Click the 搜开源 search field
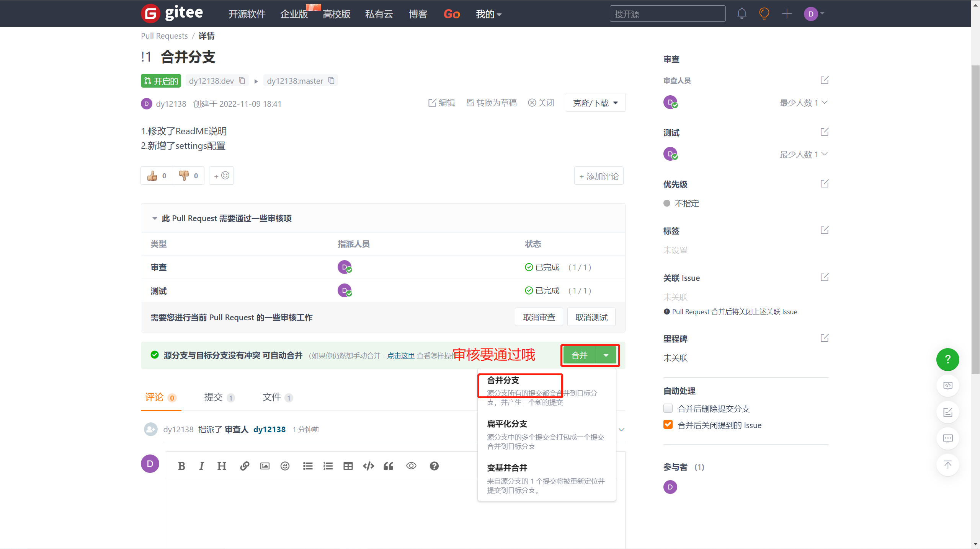 click(667, 14)
